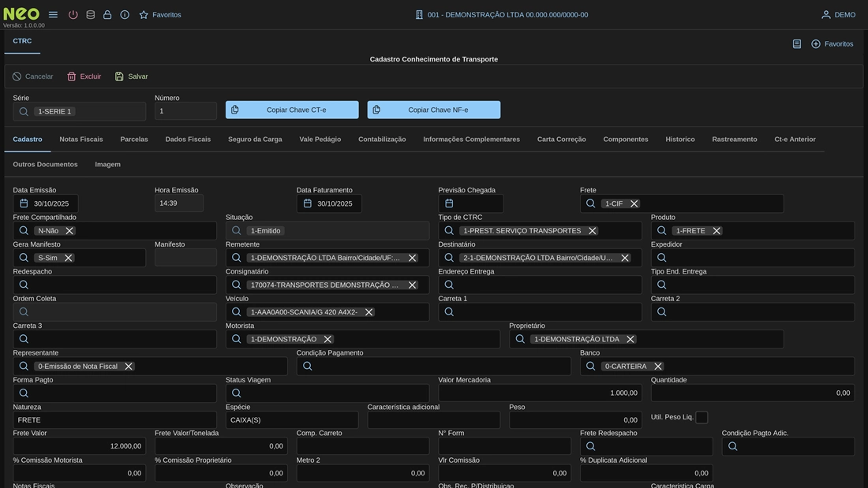Screen dimensions: 868x488
Task: Click search icon in Veículo field
Action: [237, 312]
